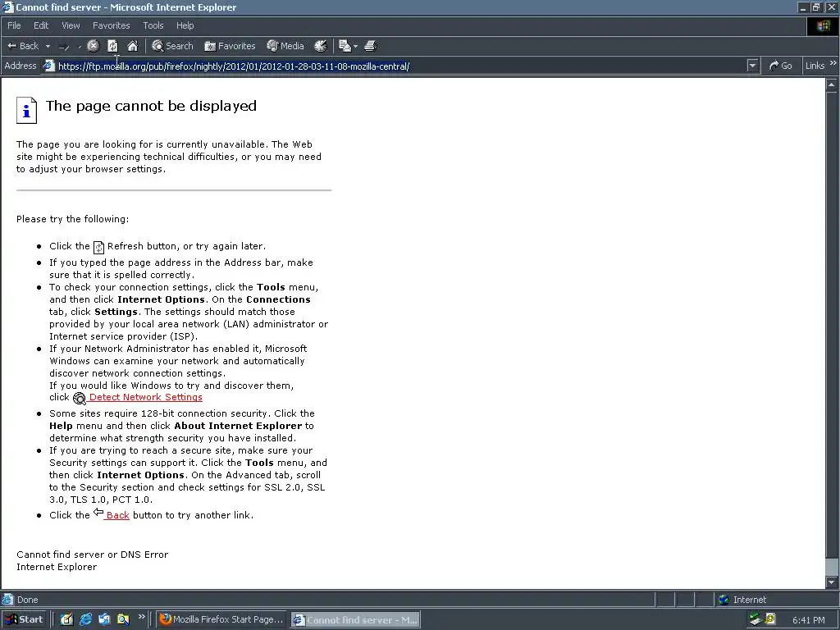Viewport: 840px width, 630px height.
Task: Switch to Mozilla Firefox Start Page taskbar button
Action: (x=221, y=619)
